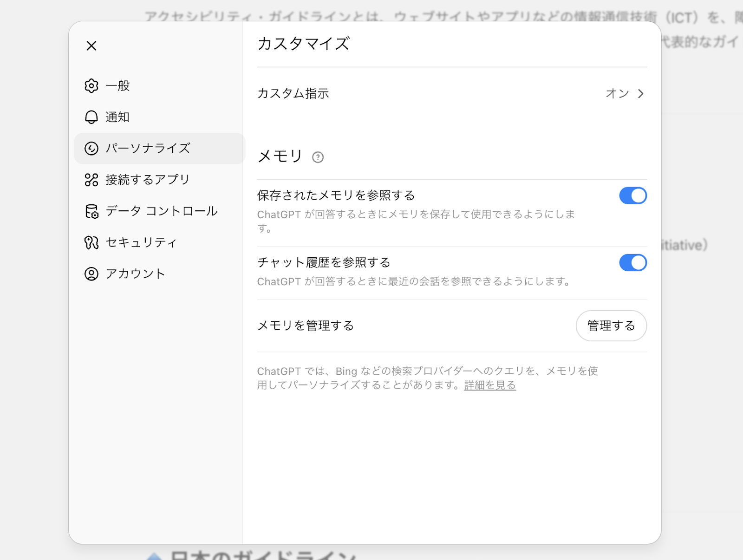The width and height of the screenshot is (743, 560).
Task: Select the パーソナライズ clock icon
Action: (91, 149)
